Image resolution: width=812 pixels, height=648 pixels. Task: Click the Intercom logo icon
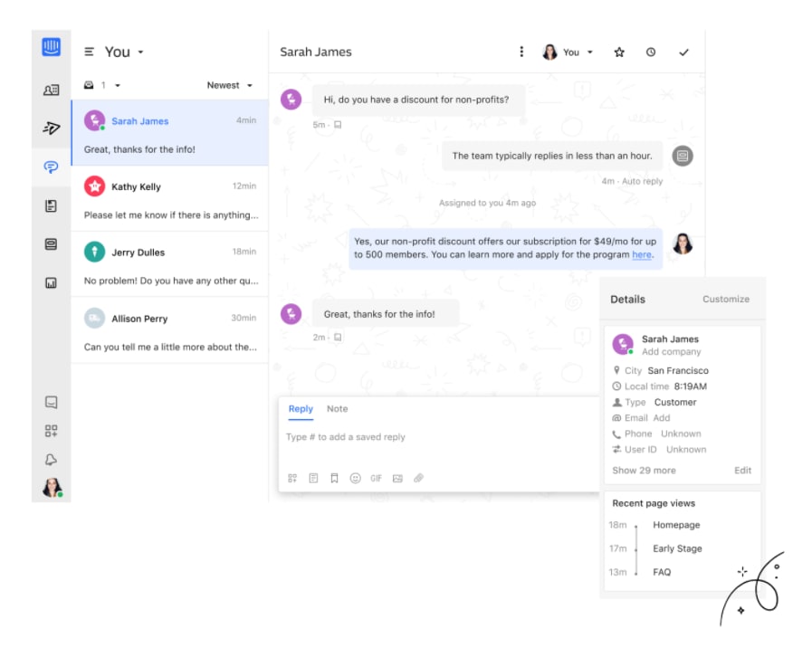point(51,47)
